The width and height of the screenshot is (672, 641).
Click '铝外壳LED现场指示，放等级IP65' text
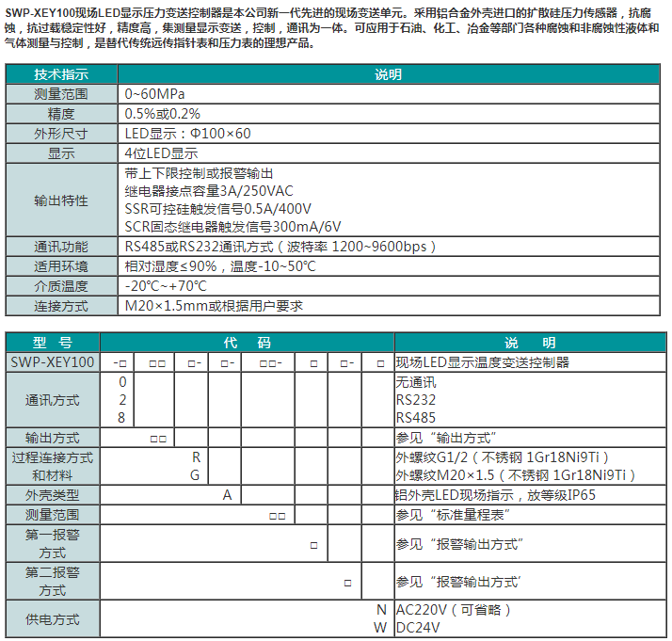495,495
